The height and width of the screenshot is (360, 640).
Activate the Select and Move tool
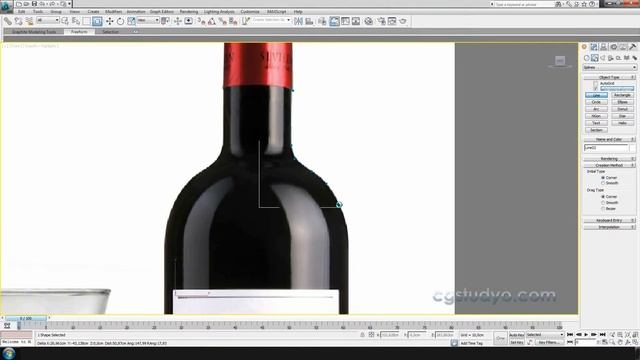pyautogui.click(x=109, y=21)
